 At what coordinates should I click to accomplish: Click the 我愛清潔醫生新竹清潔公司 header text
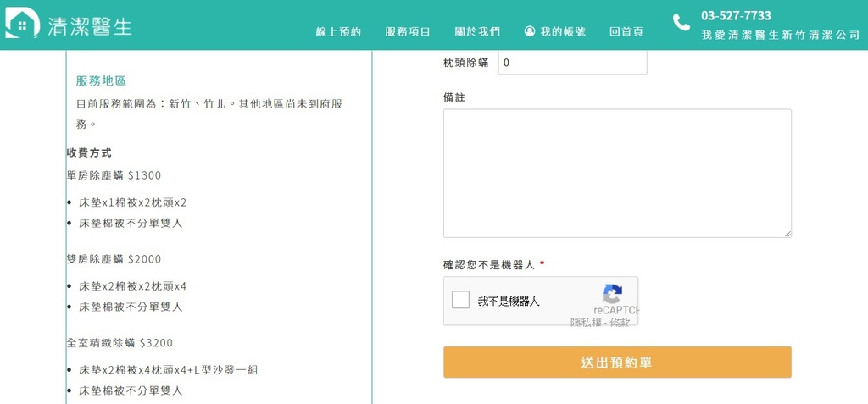click(x=780, y=36)
